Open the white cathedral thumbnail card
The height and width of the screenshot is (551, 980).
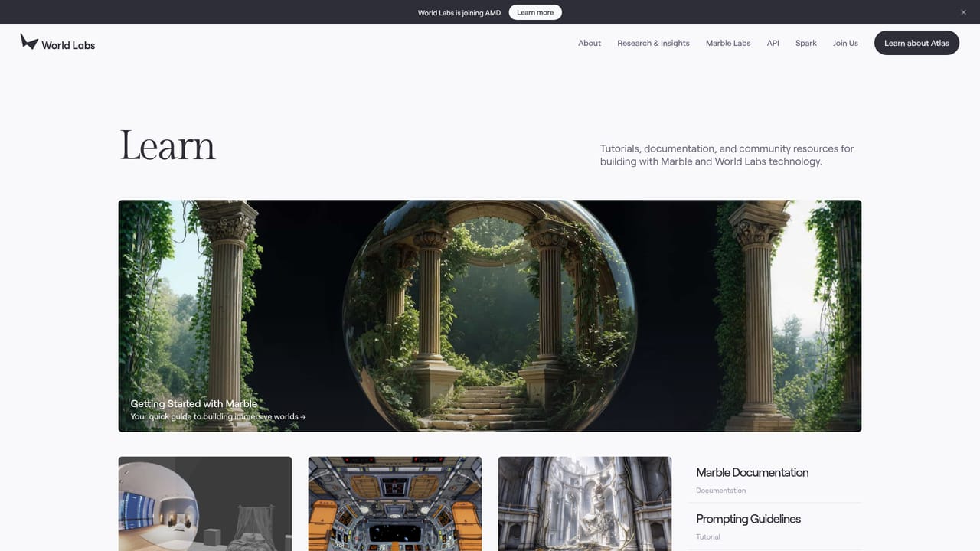[x=585, y=504]
